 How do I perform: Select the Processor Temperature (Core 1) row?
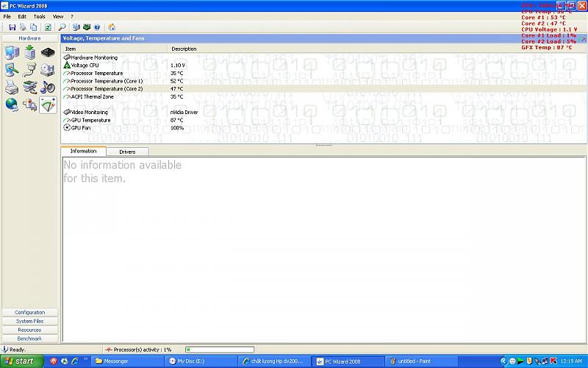106,81
